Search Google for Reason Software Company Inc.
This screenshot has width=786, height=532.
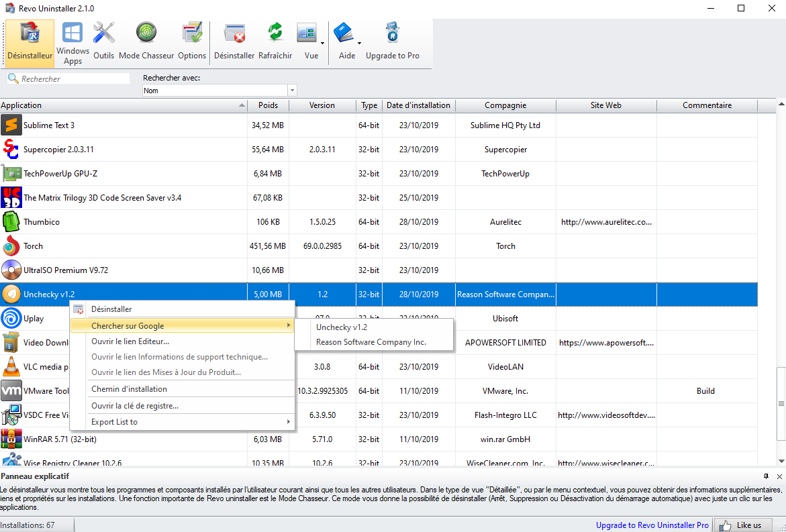pyautogui.click(x=374, y=342)
